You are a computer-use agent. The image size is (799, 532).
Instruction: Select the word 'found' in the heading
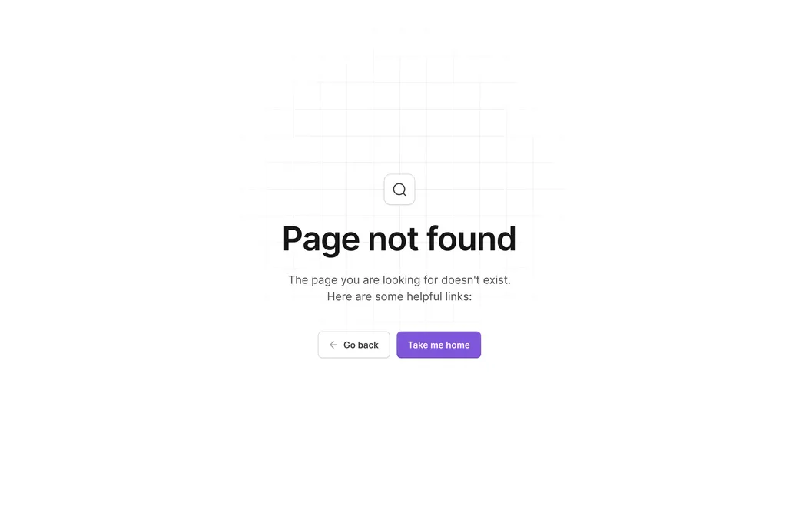point(472,239)
